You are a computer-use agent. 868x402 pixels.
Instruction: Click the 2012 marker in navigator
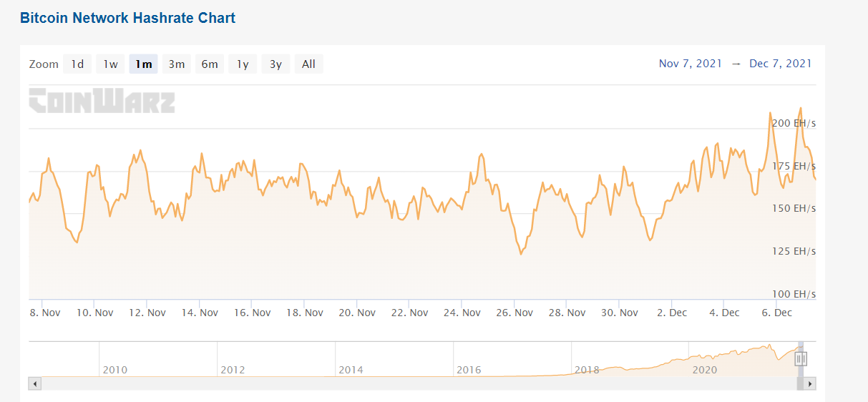click(233, 370)
